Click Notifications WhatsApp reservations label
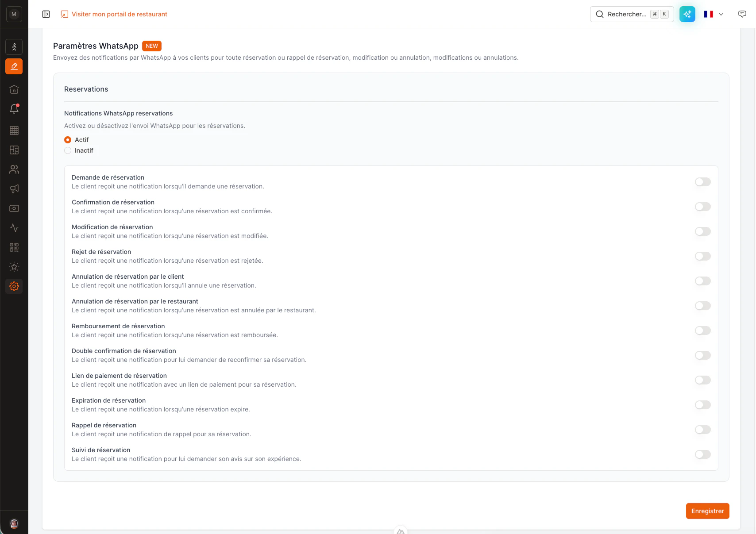Image resolution: width=756 pixels, height=534 pixels. click(119, 113)
